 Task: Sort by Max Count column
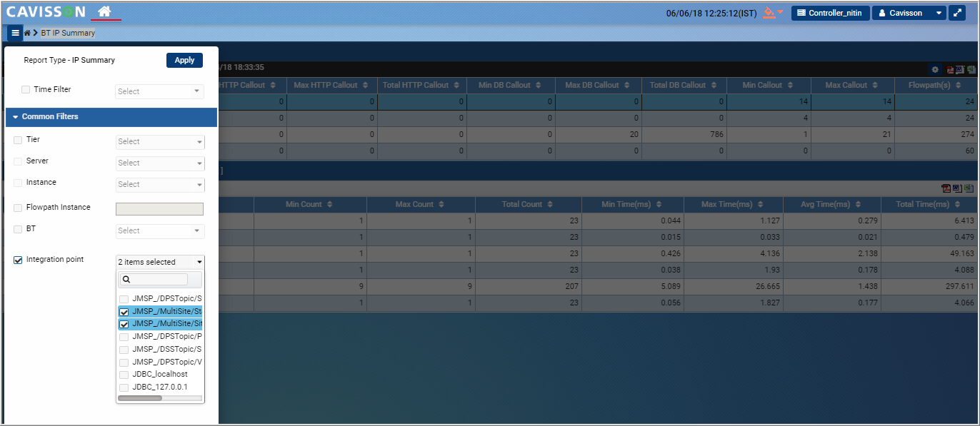420,204
